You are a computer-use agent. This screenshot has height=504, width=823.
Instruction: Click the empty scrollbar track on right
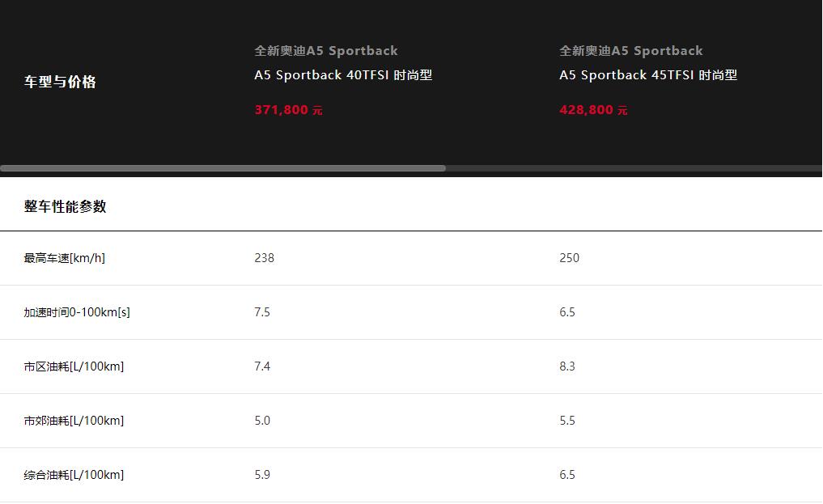coord(634,168)
